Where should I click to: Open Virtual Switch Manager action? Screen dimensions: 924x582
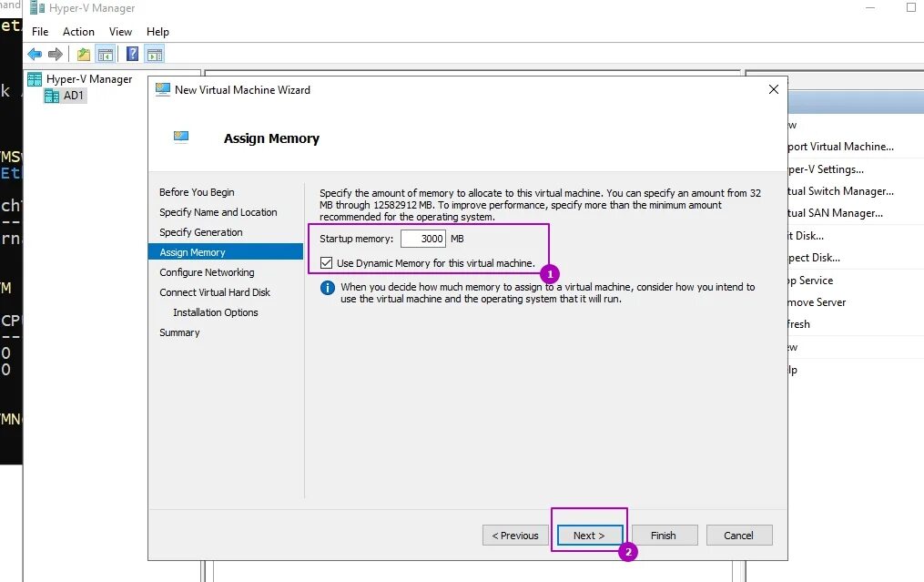click(x=841, y=191)
